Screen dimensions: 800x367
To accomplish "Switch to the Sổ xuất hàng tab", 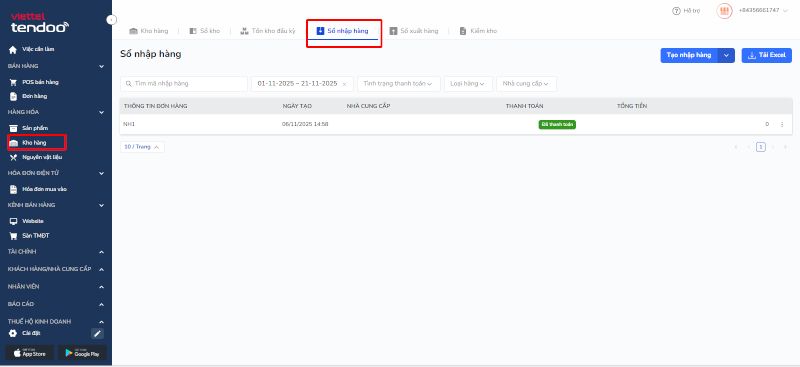I will tap(414, 31).
